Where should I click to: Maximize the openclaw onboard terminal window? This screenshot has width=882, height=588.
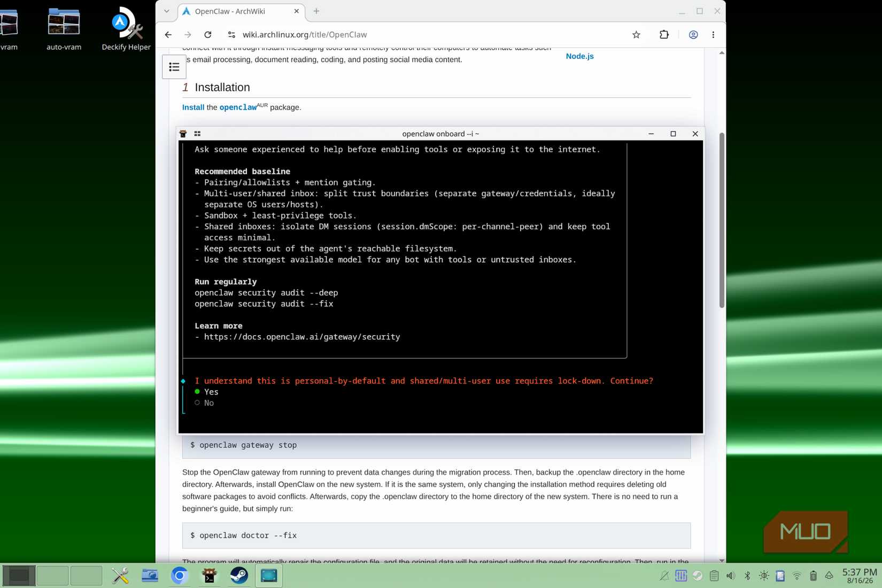673,134
